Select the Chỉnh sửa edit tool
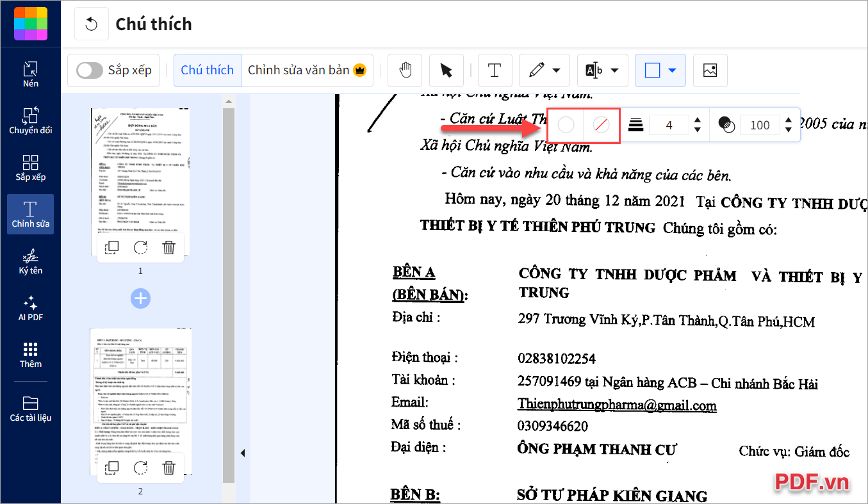 pyautogui.click(x=30, y=215)
